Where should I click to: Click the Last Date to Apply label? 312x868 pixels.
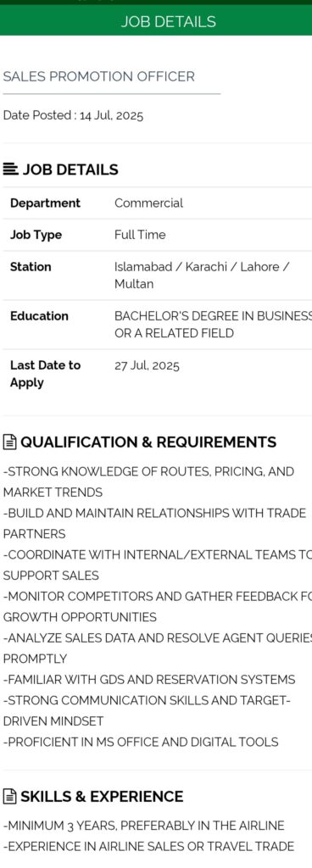coord(46,374)
